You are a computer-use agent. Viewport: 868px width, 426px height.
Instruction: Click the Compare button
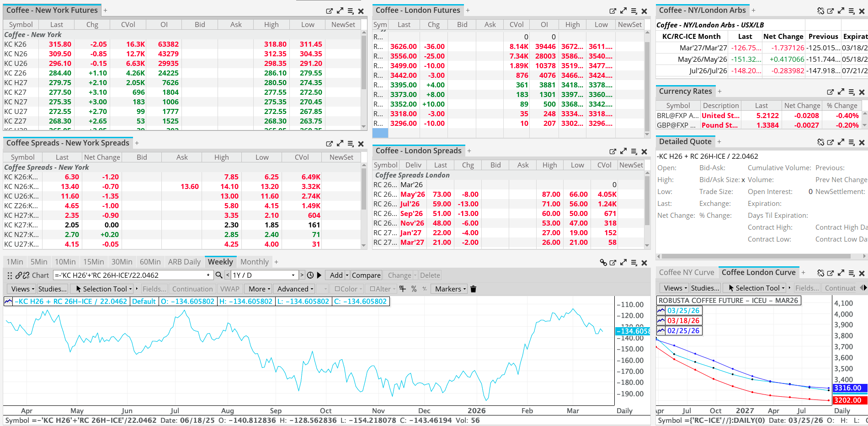pos(366,275)
